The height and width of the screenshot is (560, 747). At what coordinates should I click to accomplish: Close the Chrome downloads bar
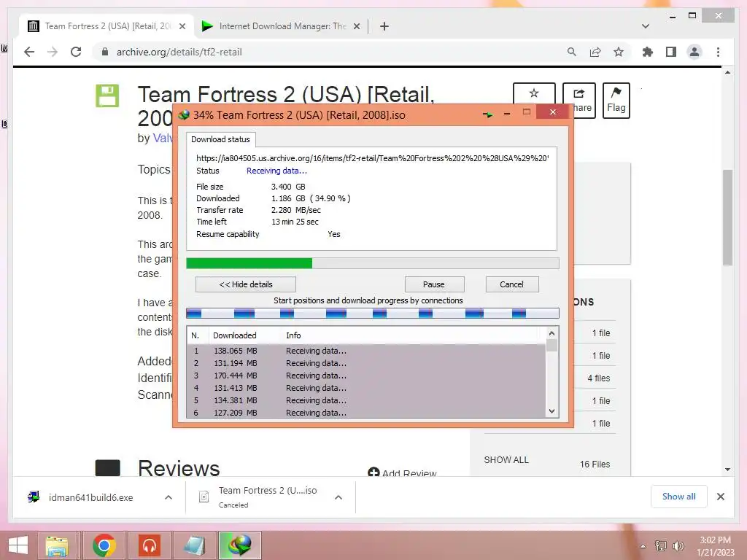coord(721,497)
